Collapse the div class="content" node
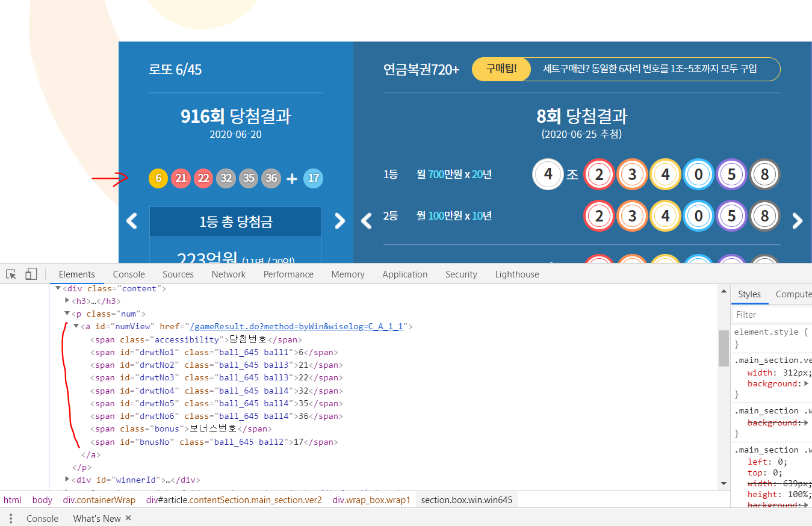The height and width of the screenshot is (526, 812). 58,289
